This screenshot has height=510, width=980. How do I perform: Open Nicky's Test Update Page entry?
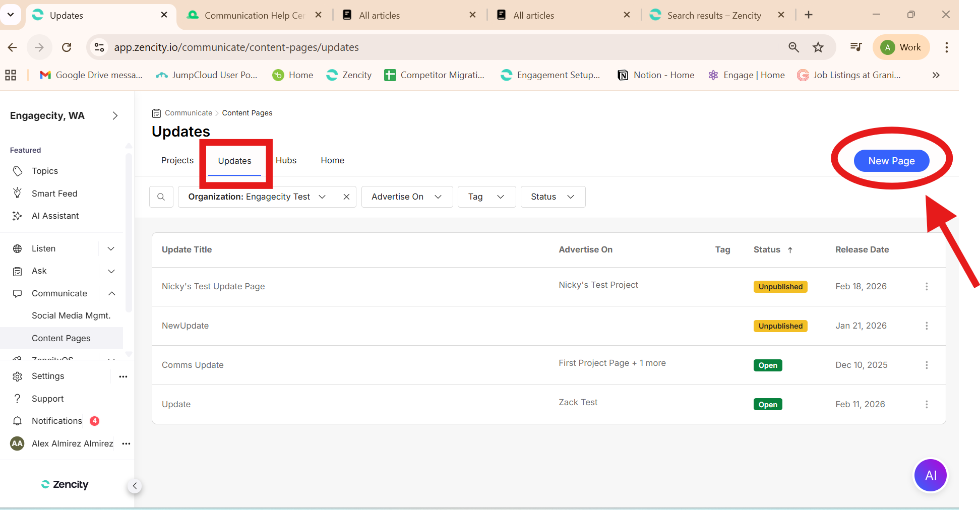(213, 286)
